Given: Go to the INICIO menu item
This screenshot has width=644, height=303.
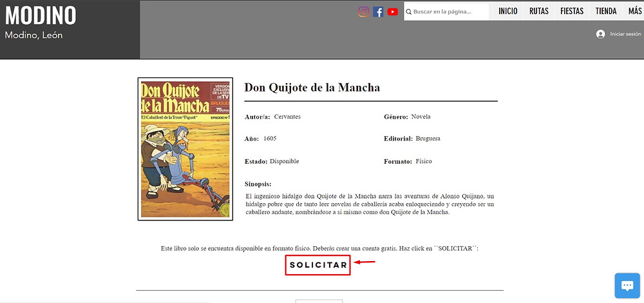Looking at the screenshot, I should pyautogui.click(x=508, y=12).
